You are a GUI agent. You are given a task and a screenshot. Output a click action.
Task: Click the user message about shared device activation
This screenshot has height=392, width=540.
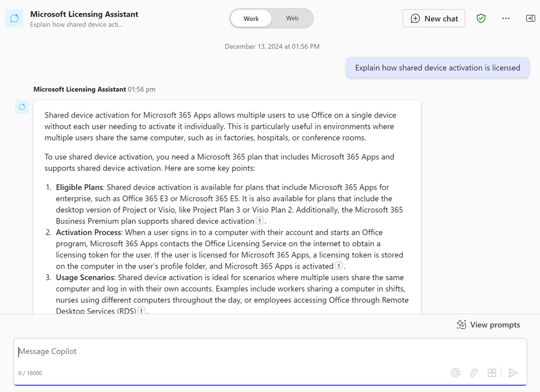[x=437, y=68]
